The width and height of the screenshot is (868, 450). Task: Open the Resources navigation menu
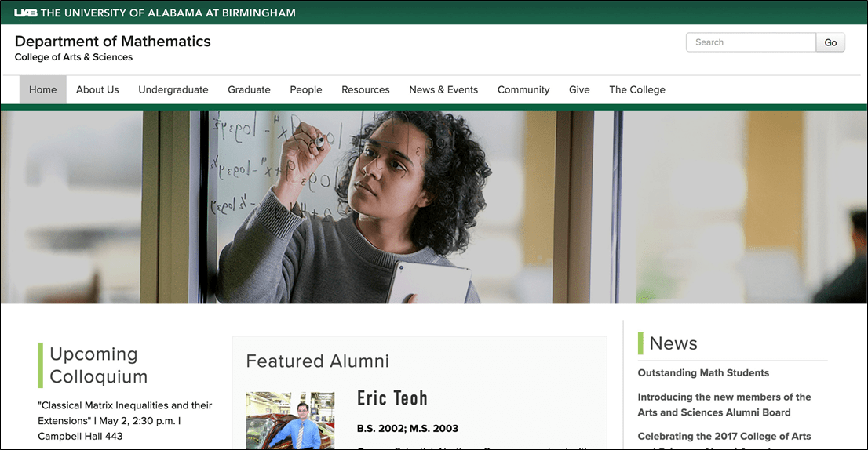366,89
